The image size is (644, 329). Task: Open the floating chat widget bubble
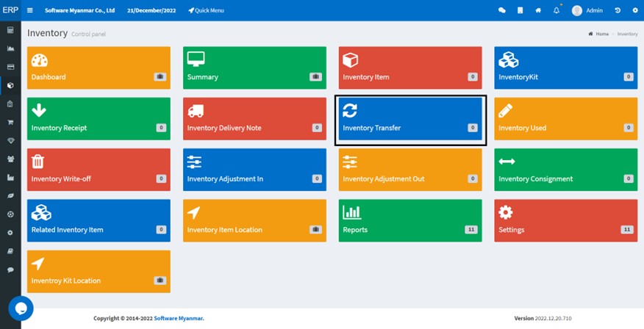(21, 308)
